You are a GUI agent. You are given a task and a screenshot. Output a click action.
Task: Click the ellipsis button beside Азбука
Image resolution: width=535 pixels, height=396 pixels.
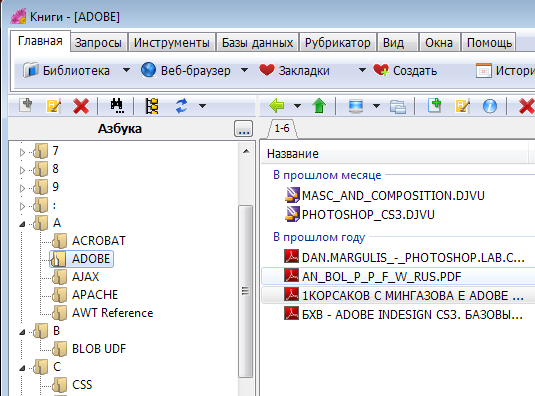(x=244, y=129)
